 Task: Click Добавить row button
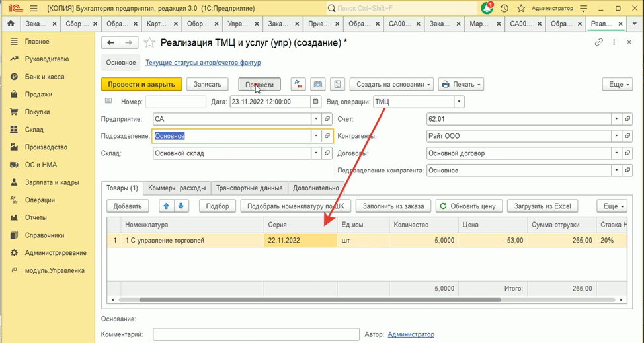[128, 206]
